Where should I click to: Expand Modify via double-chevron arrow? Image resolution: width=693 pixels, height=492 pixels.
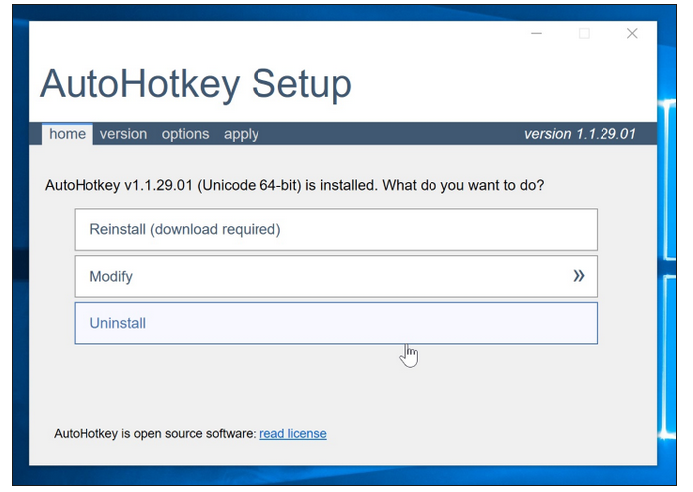pyautogui.click(x=579, y=276)
